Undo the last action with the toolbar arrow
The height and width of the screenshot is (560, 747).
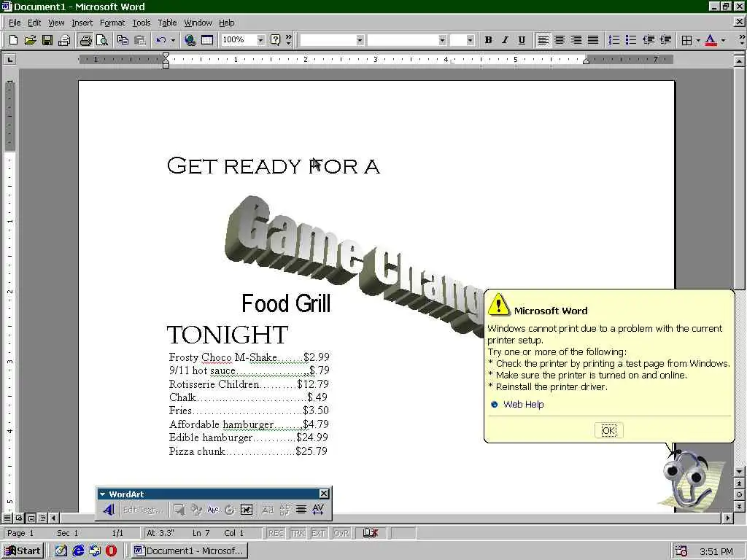161,40
